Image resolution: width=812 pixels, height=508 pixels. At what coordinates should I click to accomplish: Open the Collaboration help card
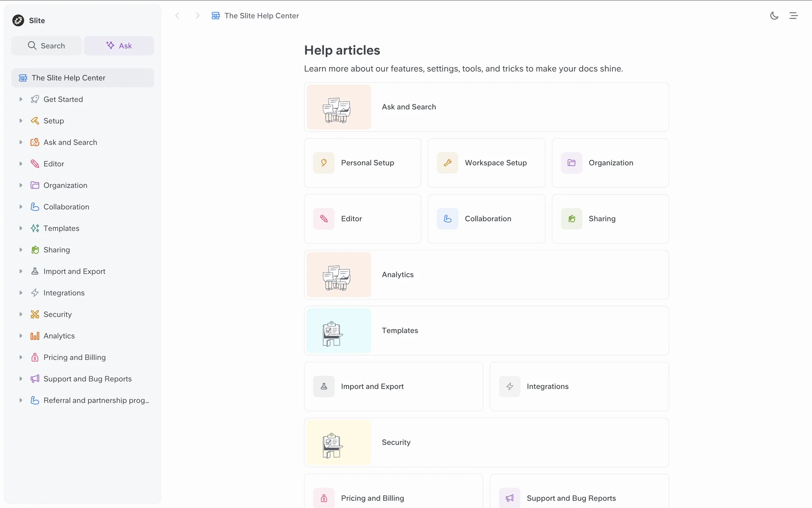click(x=486, y=219)
